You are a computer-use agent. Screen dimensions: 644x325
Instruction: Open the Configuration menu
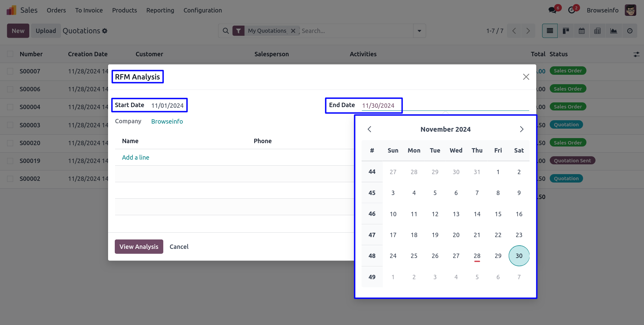pos(202,10)
